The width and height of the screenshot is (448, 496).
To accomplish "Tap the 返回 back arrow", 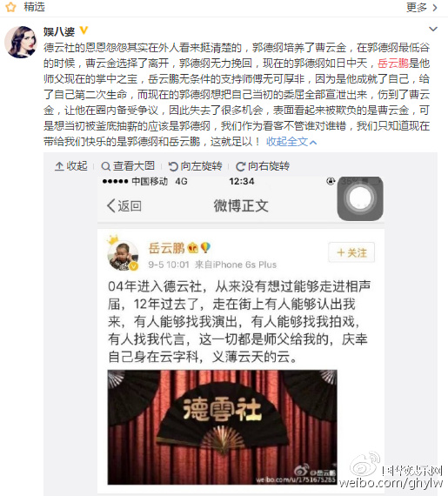I will 124,206.
